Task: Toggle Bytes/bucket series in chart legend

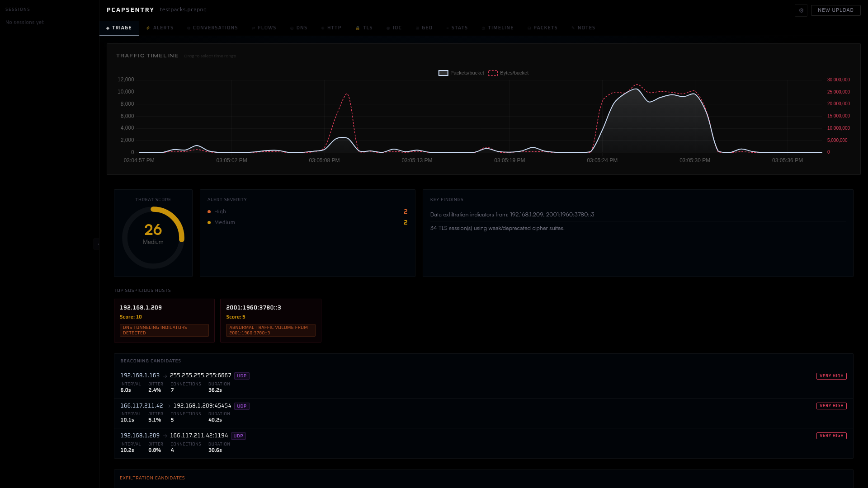Action: click(x=509, y=73)
